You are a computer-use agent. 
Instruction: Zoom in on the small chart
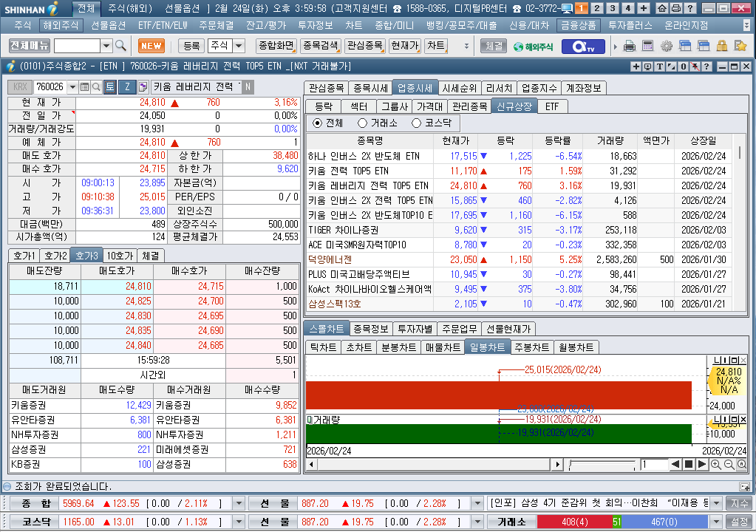715,465
